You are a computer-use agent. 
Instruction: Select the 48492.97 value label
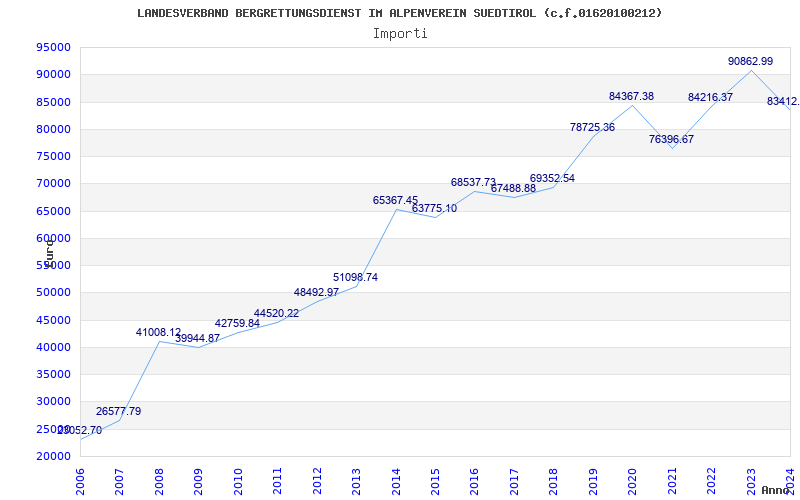(316, 292)
